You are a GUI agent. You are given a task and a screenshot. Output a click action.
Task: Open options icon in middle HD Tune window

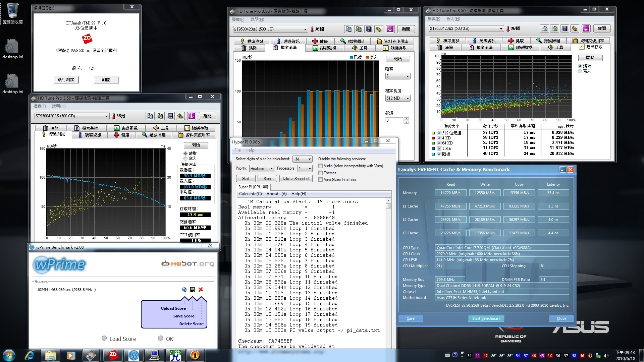[379, 29]
